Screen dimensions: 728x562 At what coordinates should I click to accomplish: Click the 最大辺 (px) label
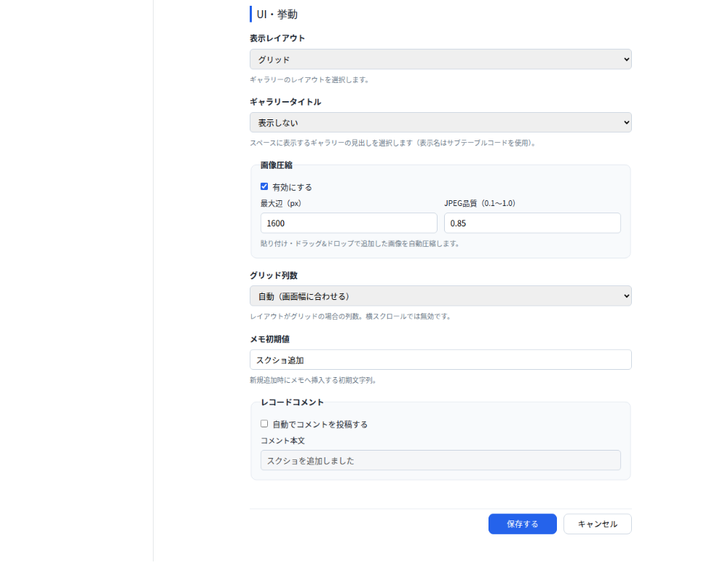(x=281, y=203)
